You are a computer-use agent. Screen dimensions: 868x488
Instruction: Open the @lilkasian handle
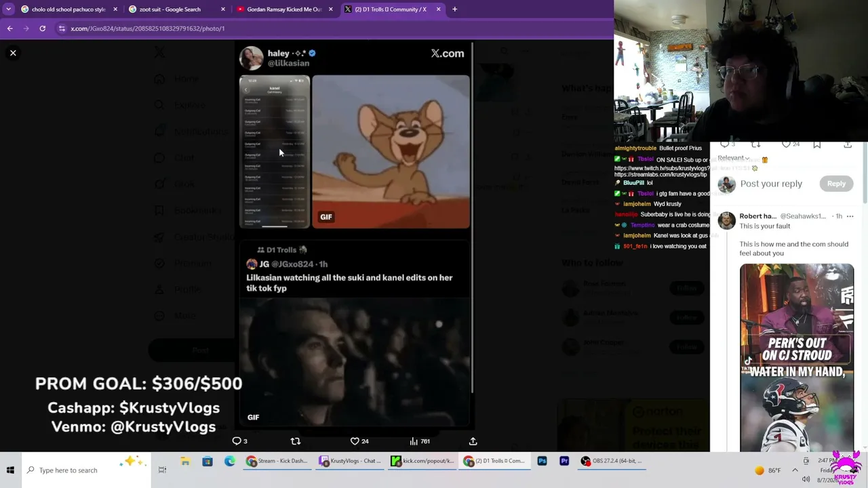(x=288, y=63)
